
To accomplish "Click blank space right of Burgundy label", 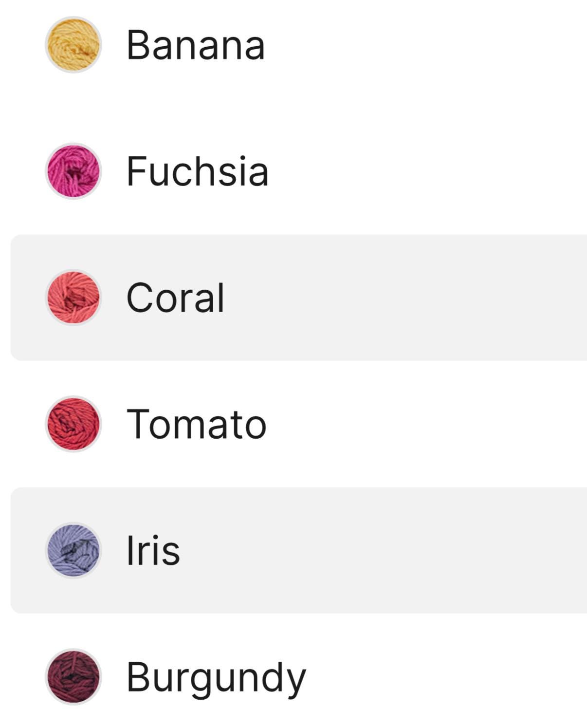I will coord(438,677).
